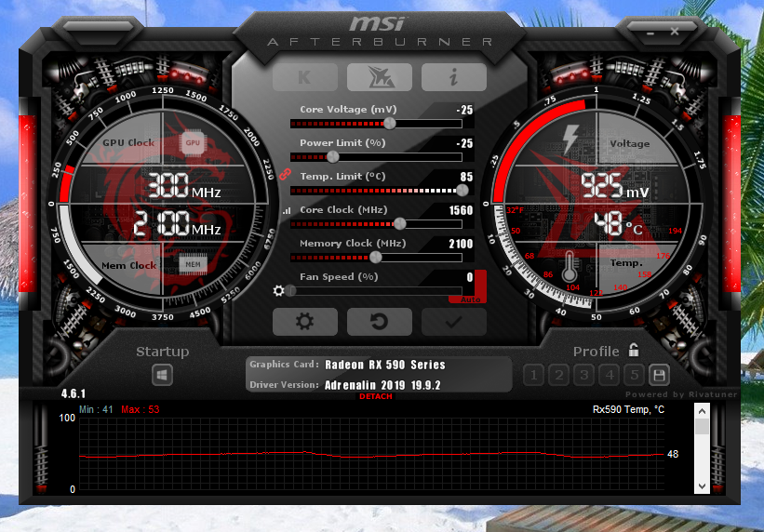
Task: Click the Temp. Limit value 85
Action: (x=466, y=177)
